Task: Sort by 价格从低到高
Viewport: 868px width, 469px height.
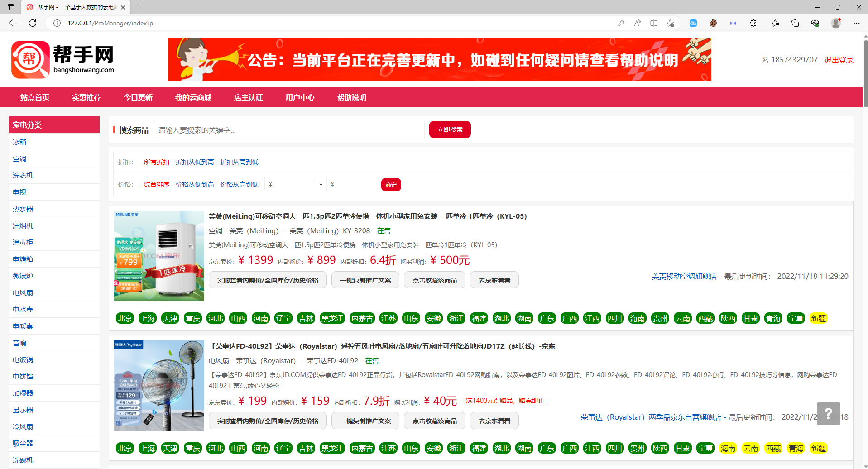Action: pos(195,184)
